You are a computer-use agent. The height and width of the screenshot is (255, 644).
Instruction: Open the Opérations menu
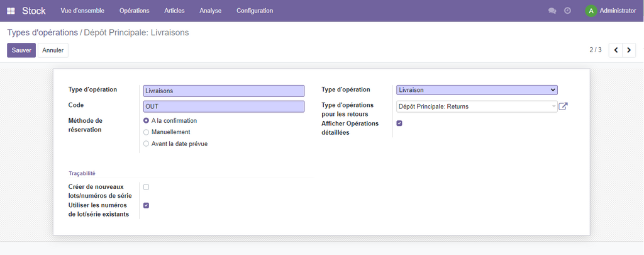(x=134, y=11)
